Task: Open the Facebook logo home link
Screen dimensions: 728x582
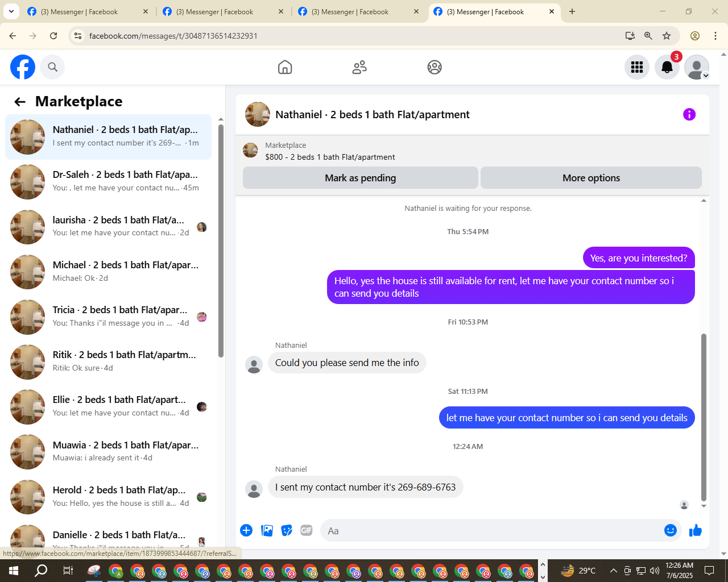Action: click(23, 67)
